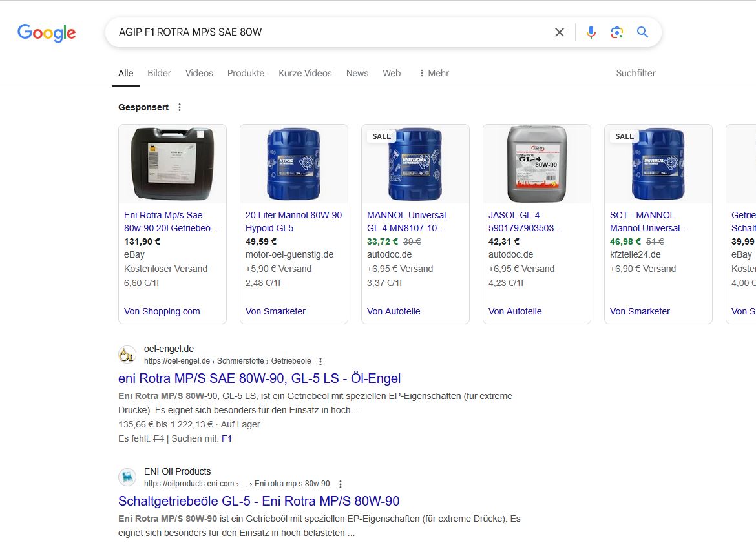756x545 pixels.
Task: Open the Eni Rotra eBay product thumbnail
Action: [x=172, y=164]
